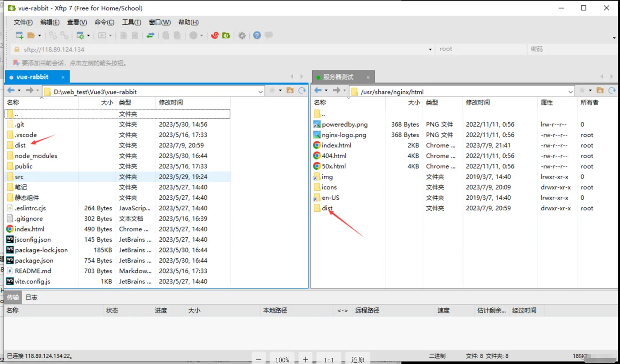Viewport: 620px width, 364px height.
Task: Click the 还原 restore button
Action: (358, 360)
